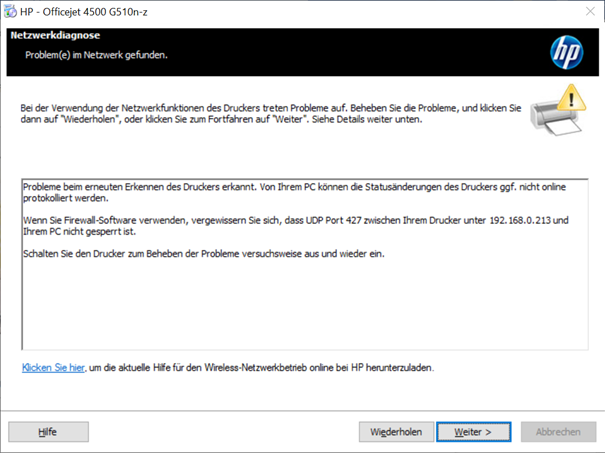This screenshot has width=605, height=453.
Task: Retry diagnosis with Wiederholen button
Action: tap(396, 432)
